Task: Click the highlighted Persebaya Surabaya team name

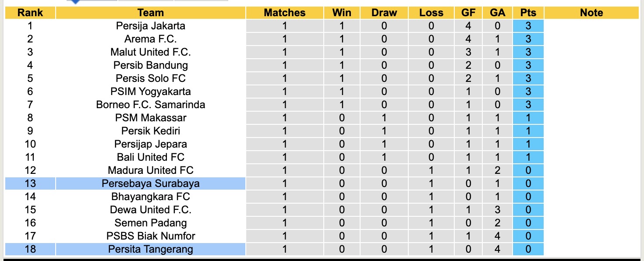Action: click(x=150, y=183)
